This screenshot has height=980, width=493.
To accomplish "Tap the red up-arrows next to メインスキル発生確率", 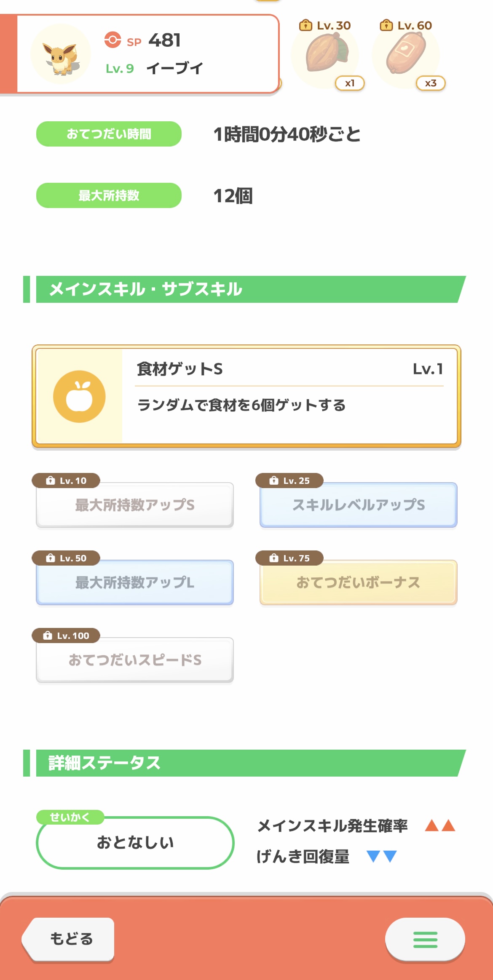I will 440,825.
